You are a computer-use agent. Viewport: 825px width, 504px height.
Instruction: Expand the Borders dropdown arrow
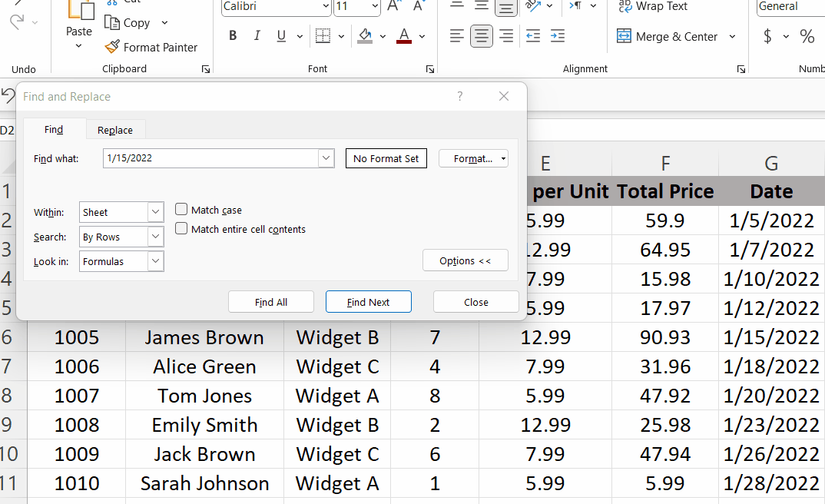click(341, 36)
